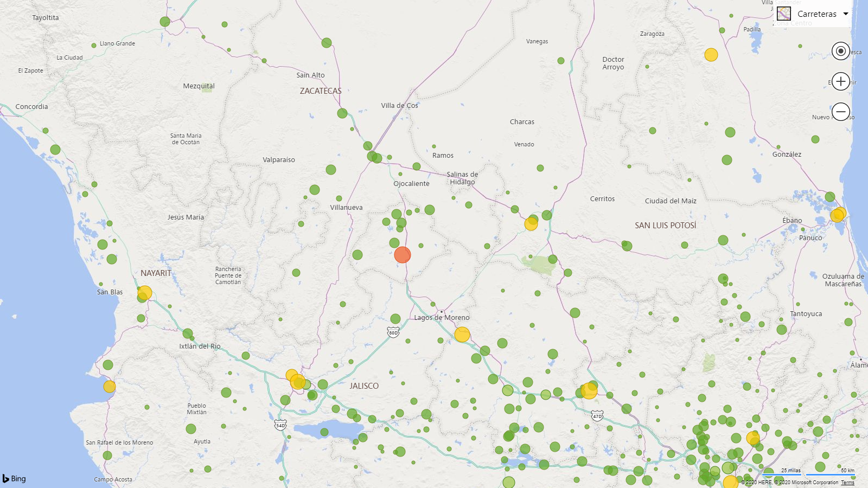
Task: Click the La Ciudad label
Action: coord(70,57)
